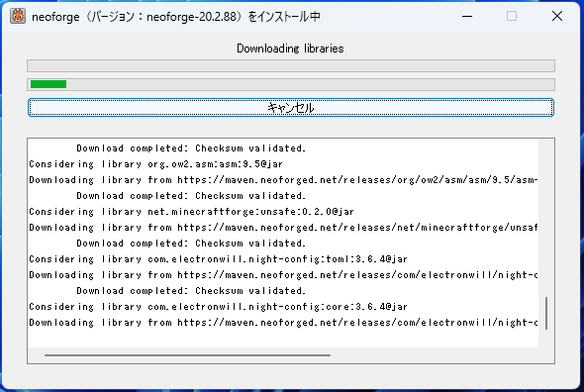Click the neoforge fox app icon

point(18,16)
